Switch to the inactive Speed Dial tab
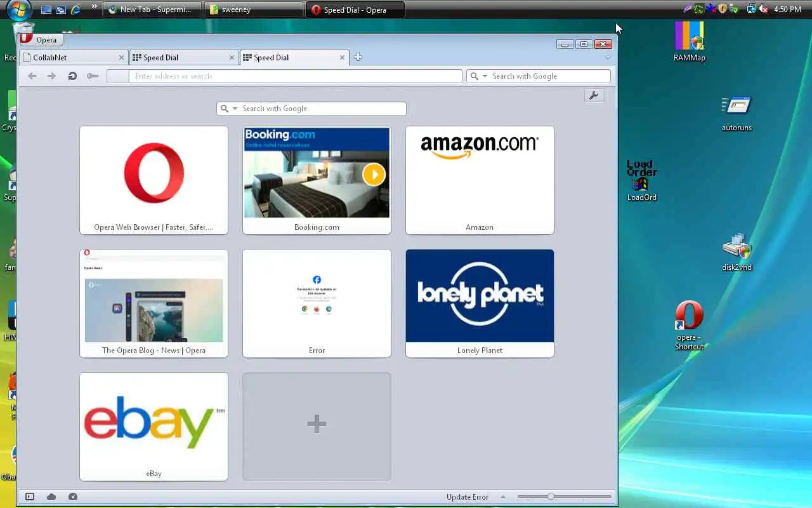This screenshot has width=812, height=508. coord(184,57)
